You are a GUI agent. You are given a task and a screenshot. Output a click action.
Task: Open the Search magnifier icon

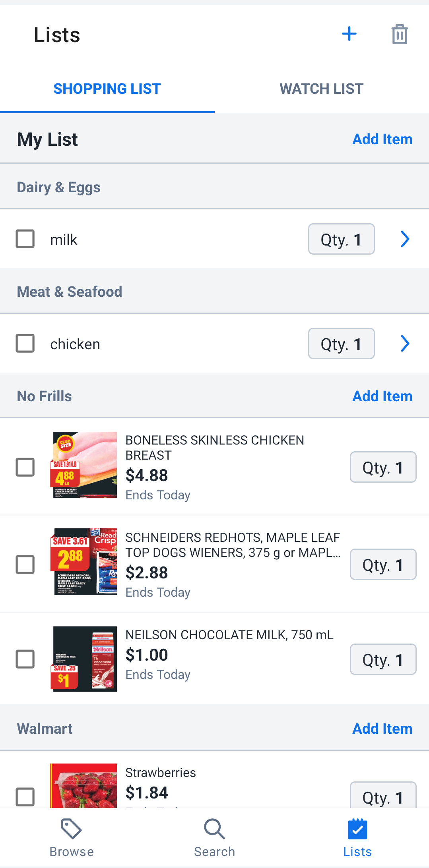[x=214, y=829]
